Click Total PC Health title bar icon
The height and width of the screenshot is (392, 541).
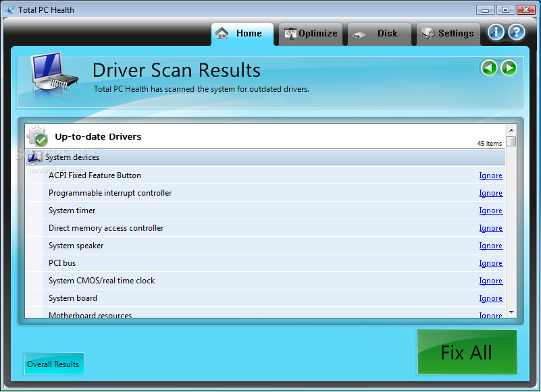coord(10,10)
